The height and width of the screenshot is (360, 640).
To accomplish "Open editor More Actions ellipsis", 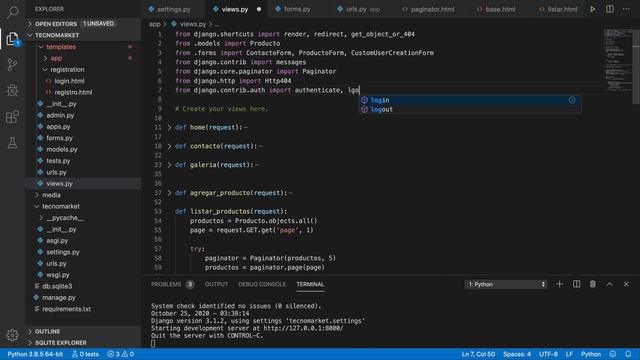I will [x=626, y=9].
